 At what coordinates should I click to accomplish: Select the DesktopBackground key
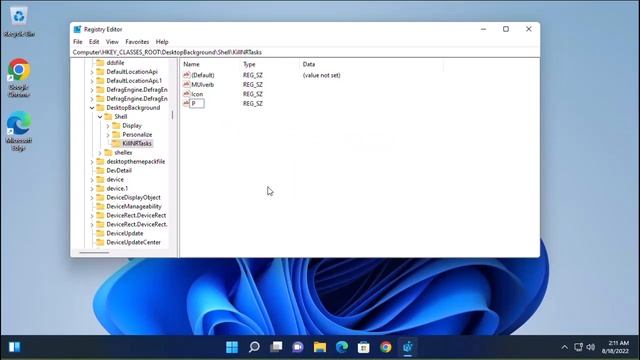tap(133, 107)
